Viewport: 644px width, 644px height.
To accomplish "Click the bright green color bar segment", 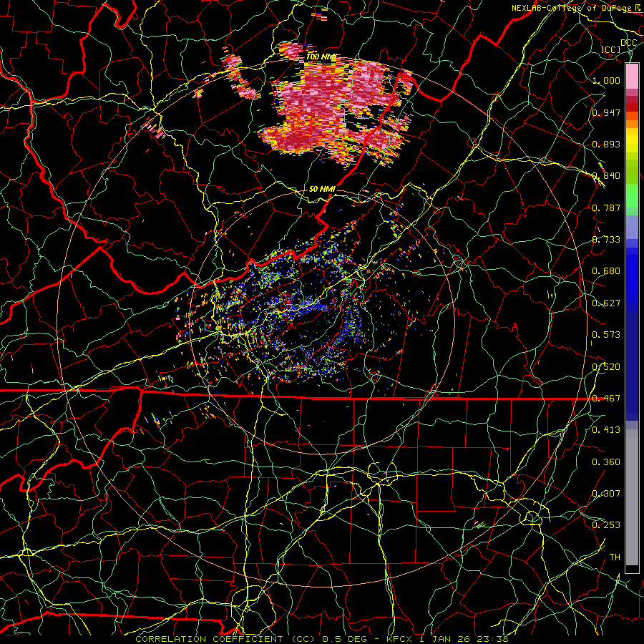I will pyautogui.click(x=632, y=195).
